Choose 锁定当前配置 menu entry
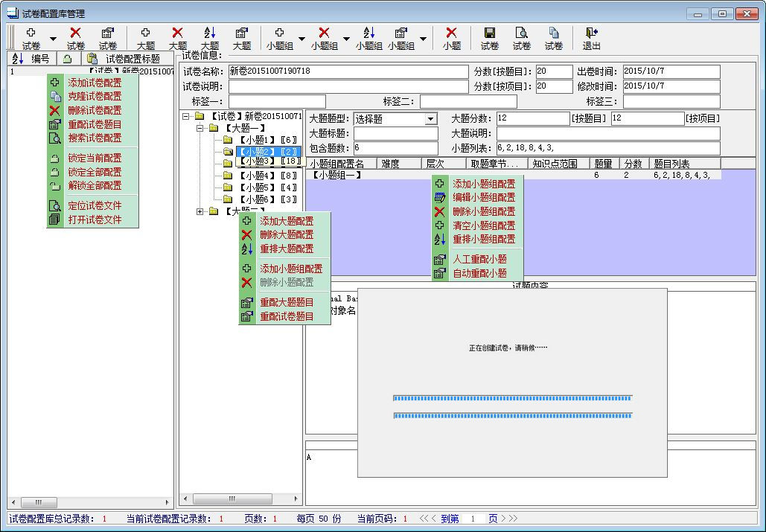The width and height of the screenshot is (766, 532). pyautogui.click(x=95, y=158)
